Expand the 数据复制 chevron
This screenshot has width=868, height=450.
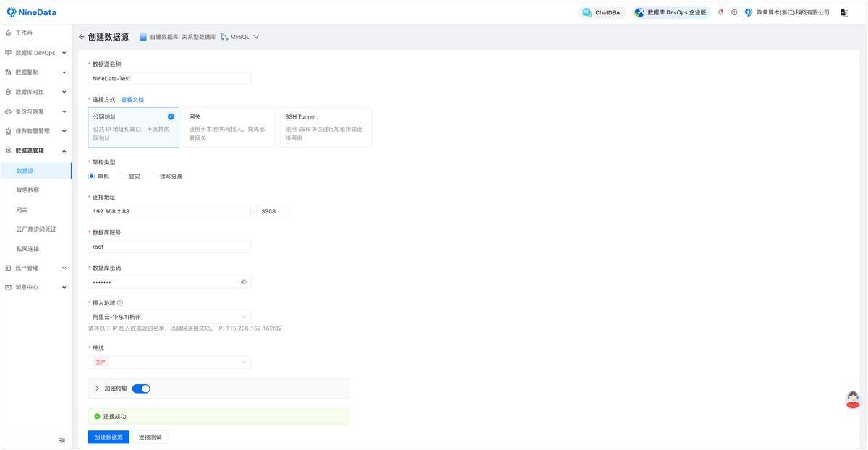[64, 72]
